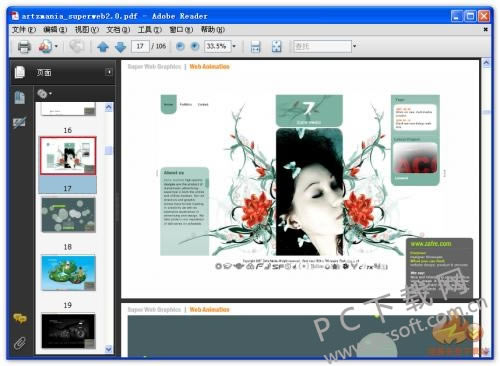Click the pages panel header document icon

pyautogui.click(x=20, y=72)
